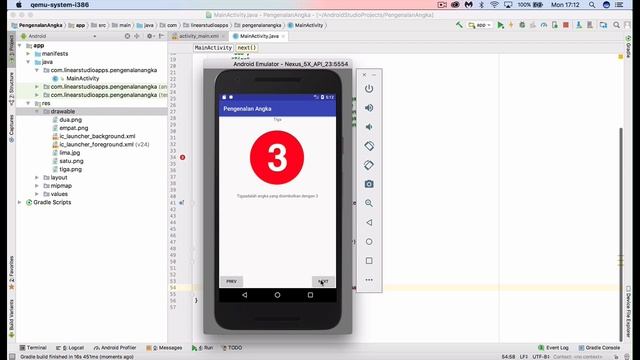
Task: Debug app with the bug icon
Action: (x=522, y=25)
